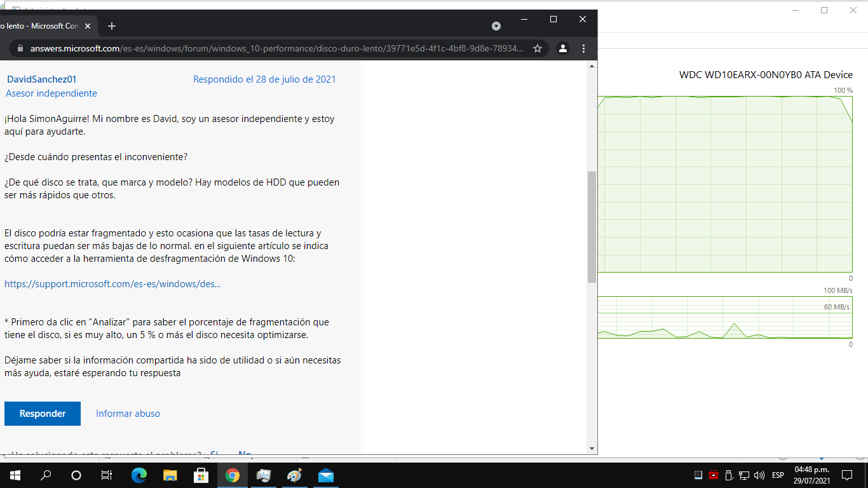Click the '60 MB/s' graph label

[x=837, y=307]
